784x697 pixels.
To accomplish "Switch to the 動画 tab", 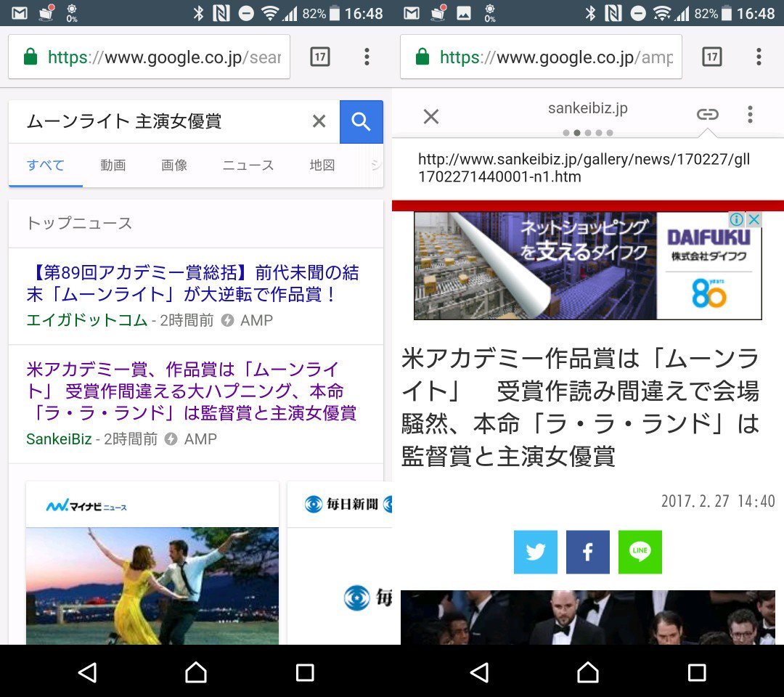I will click(113, 165).
